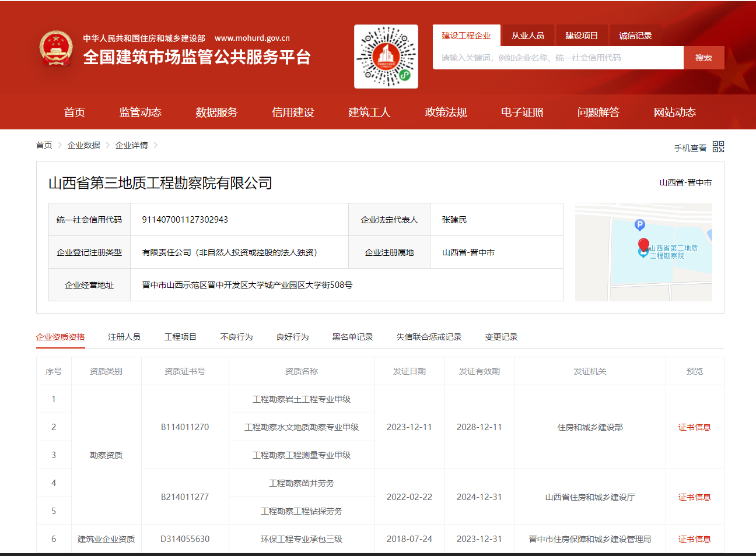Click 环保工程专业承包三级 qualification
The height and width of the screenshot is (556, 756).
302,539
